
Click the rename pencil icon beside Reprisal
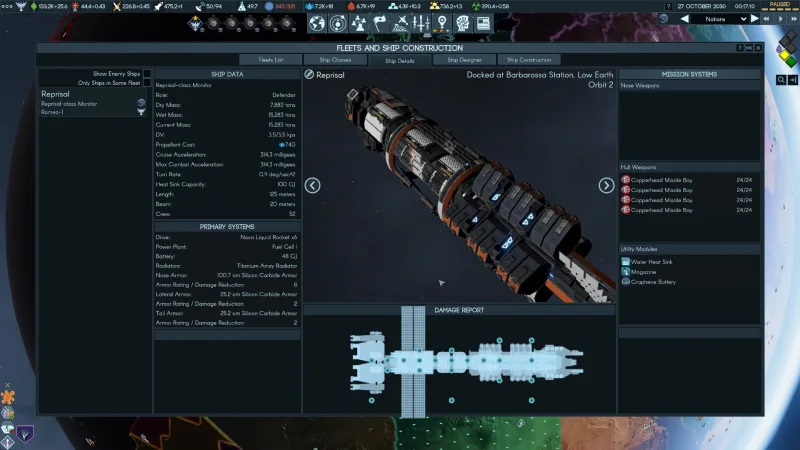click(x=309, y=74)
